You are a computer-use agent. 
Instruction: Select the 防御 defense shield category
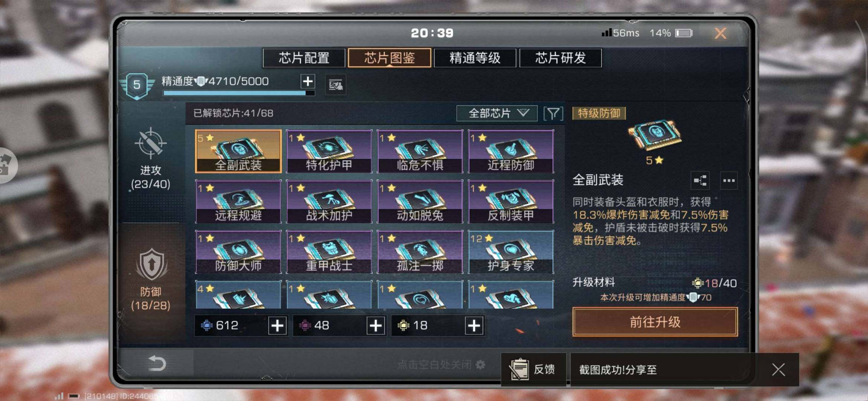(x=151, y=264)
